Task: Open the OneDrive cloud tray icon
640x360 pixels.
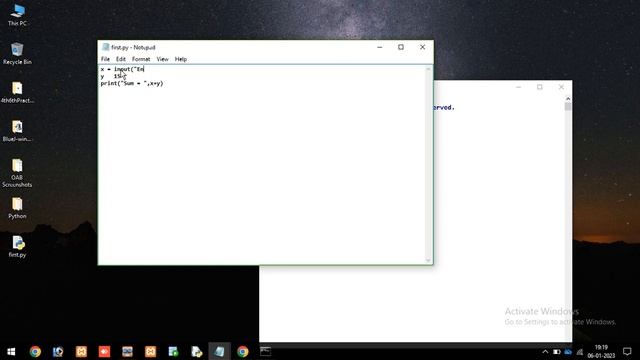Action: [568, 352]
